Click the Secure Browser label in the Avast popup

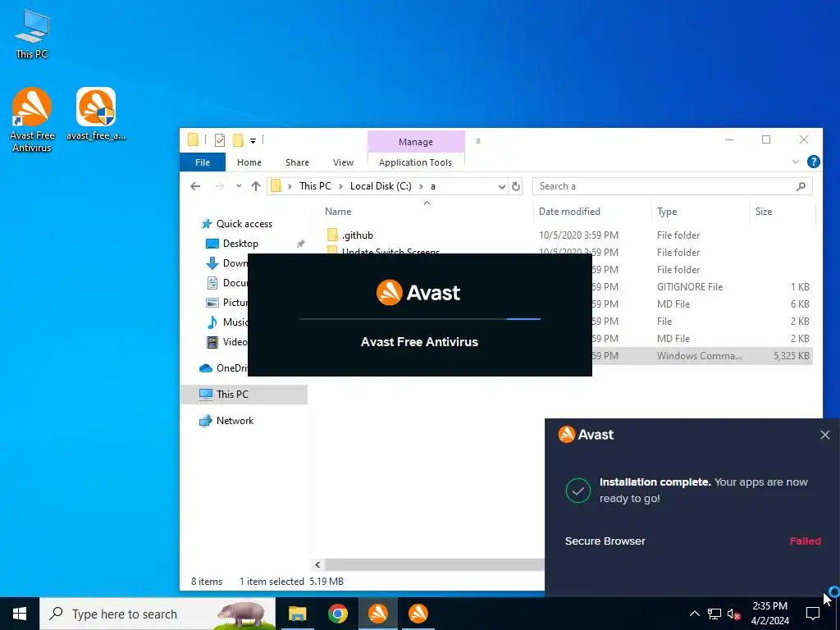605,541
